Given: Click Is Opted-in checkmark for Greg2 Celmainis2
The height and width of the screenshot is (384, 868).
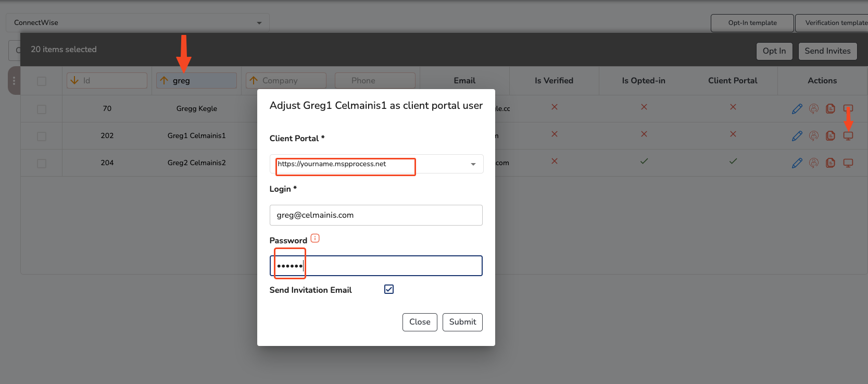Looking at the screenshot, I should 644,161.
